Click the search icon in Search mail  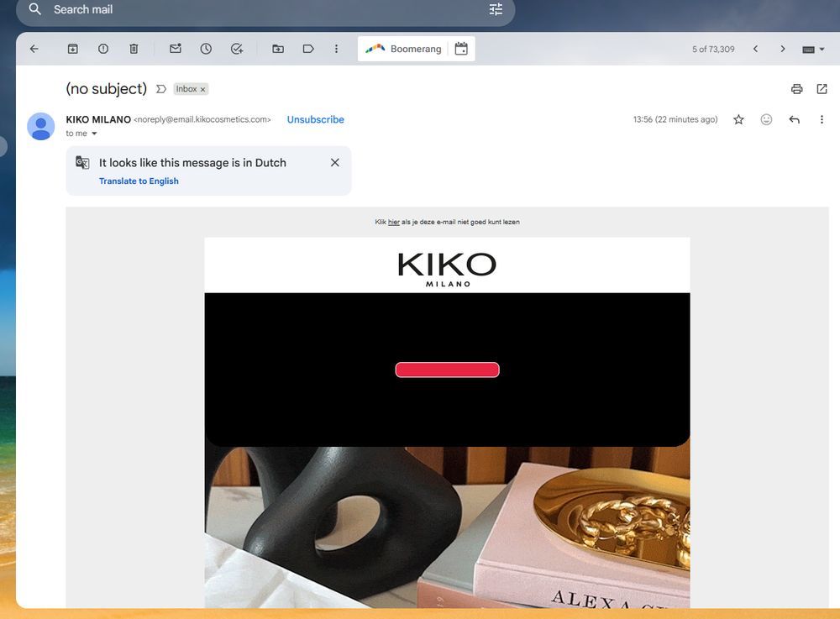click(x=34, y=9)
